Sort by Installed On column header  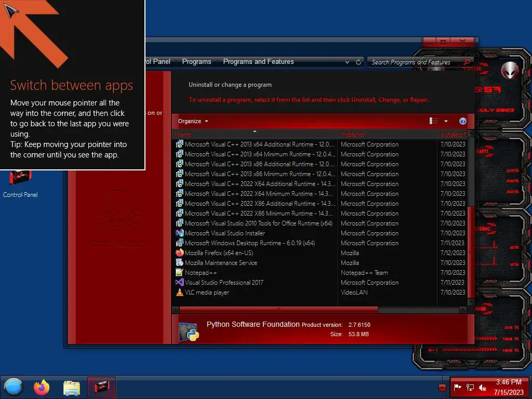[453, 135]
